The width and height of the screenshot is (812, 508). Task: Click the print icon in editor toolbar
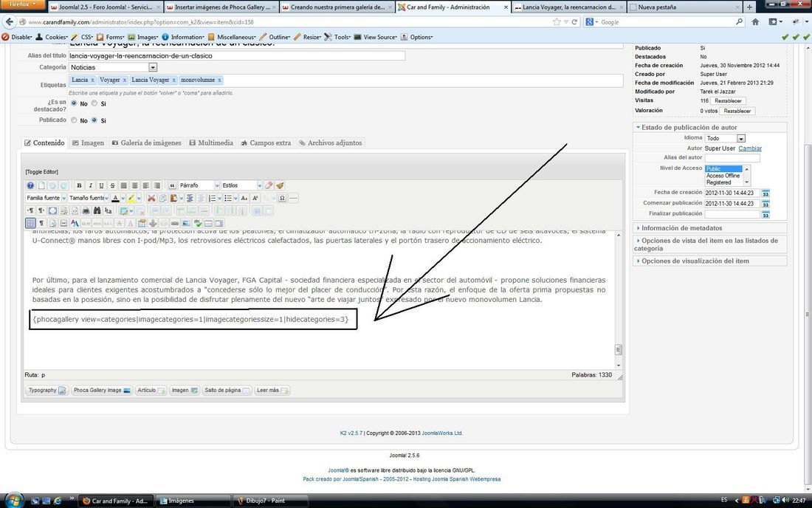click(86, 210)
